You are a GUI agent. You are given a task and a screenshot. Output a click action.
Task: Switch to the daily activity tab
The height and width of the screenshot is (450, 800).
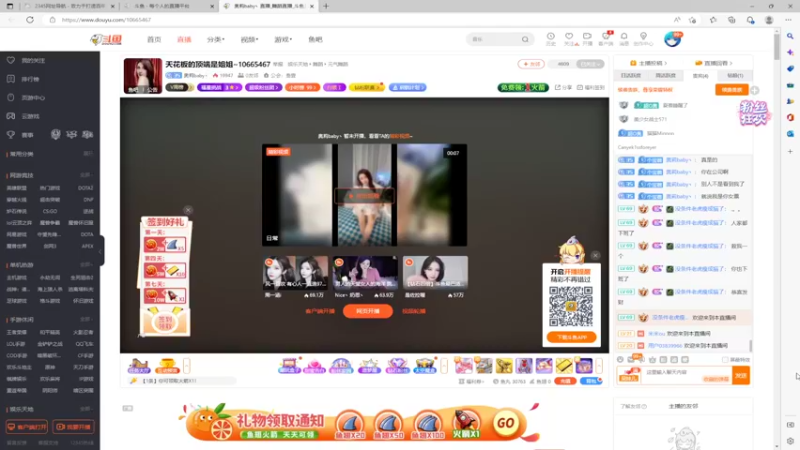coord(631,76)
